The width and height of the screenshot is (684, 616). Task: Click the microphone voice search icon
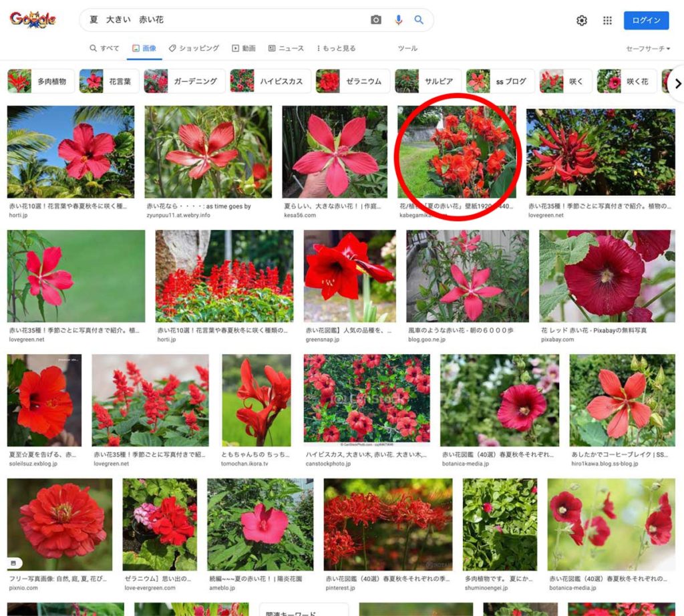399,20
